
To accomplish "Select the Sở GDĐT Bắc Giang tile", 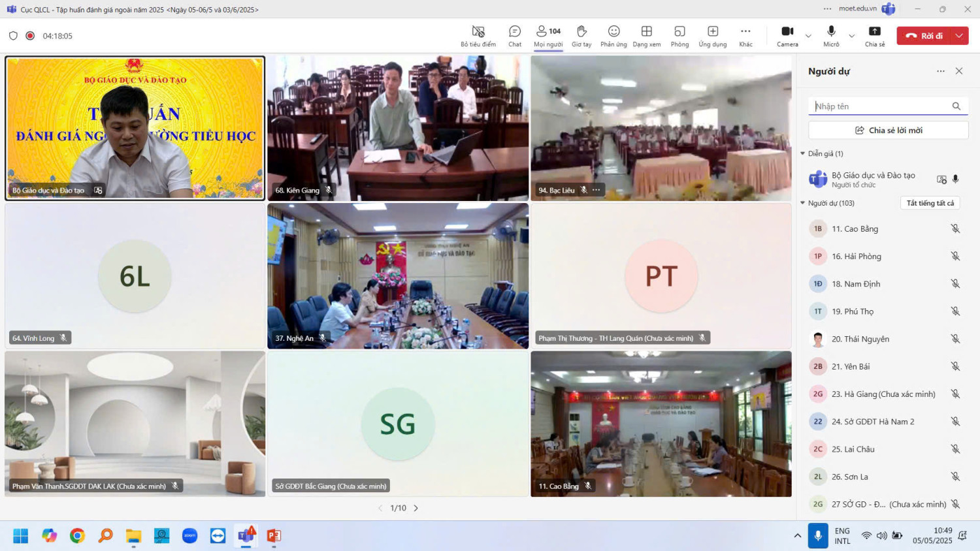I will [x=398, y=424].
